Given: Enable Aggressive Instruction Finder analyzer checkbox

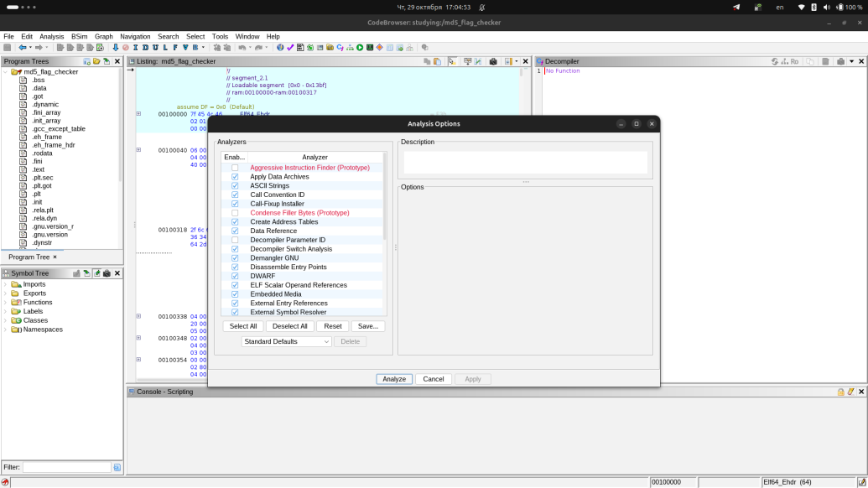Looking at the screenshot, I should coord(235,168).
